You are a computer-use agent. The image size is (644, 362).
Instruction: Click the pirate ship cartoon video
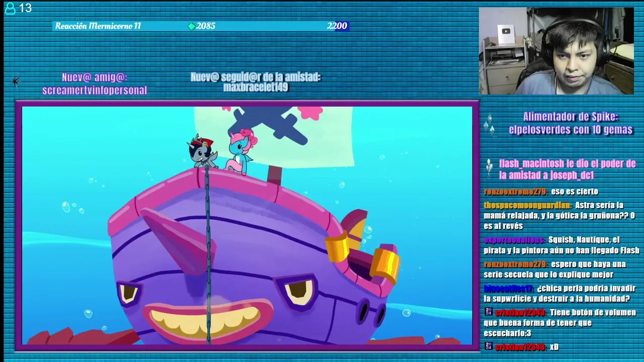[247, 225]
